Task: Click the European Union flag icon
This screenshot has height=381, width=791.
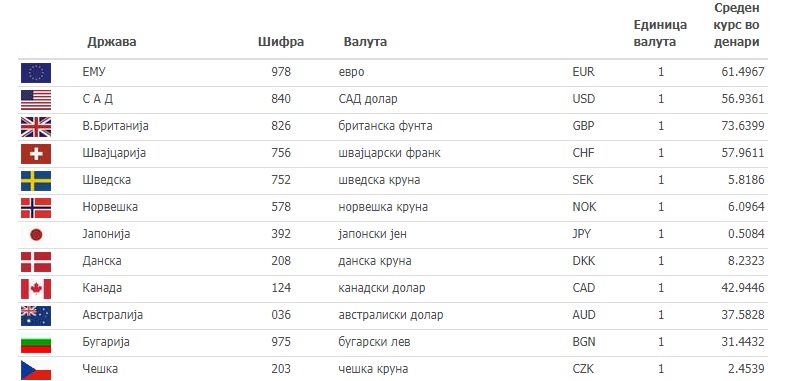Action: [x=36, y=73]
